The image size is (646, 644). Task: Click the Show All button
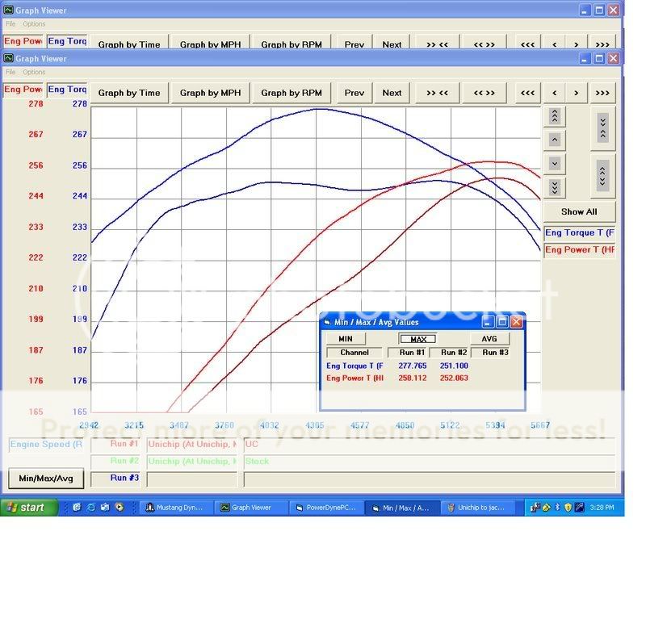(579, 211)
